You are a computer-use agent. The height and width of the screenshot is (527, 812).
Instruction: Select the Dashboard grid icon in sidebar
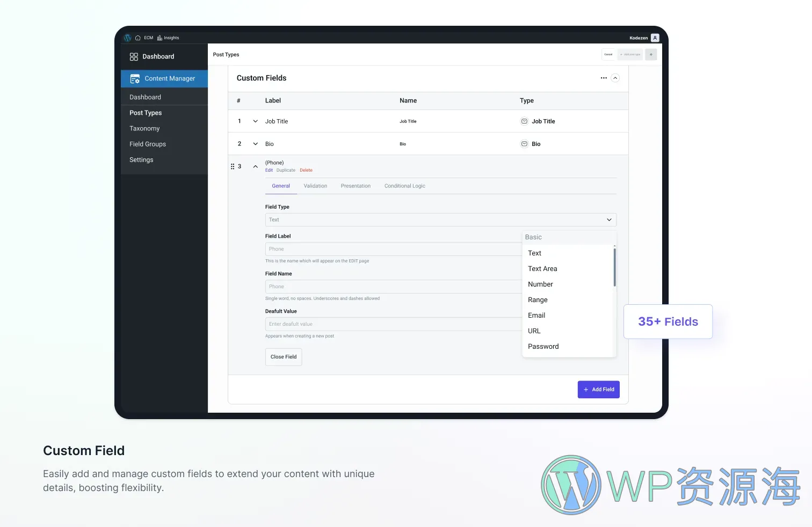click(x=133, y=56)
